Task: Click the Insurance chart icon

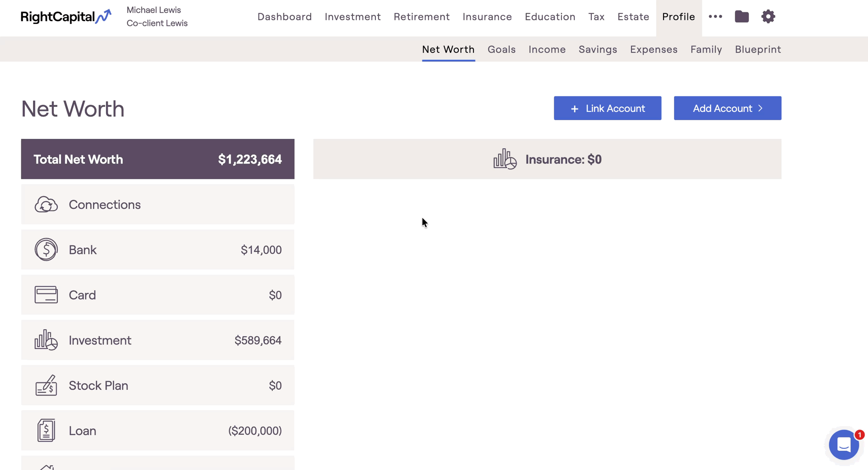Action: click(505, 159)
